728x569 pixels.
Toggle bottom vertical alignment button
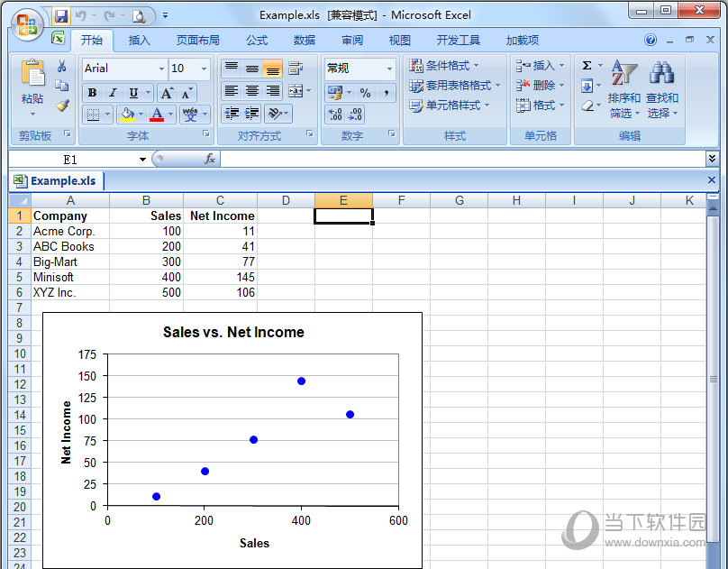pyautogui.click(x=273, y=69)
